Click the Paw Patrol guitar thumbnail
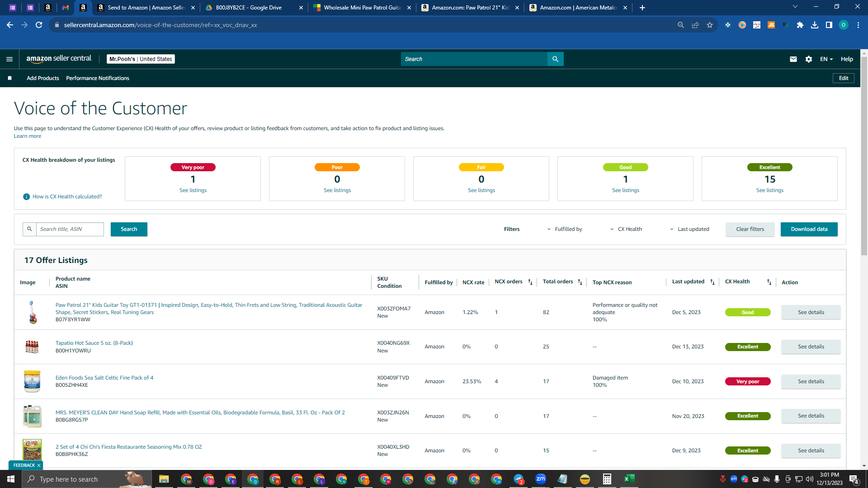 click(x=32, y=312)
